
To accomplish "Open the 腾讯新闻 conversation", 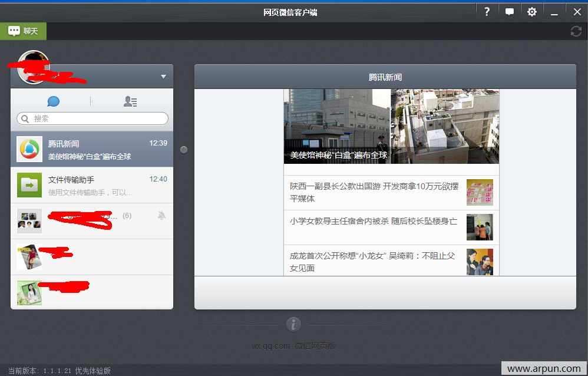I will (92, 149).
